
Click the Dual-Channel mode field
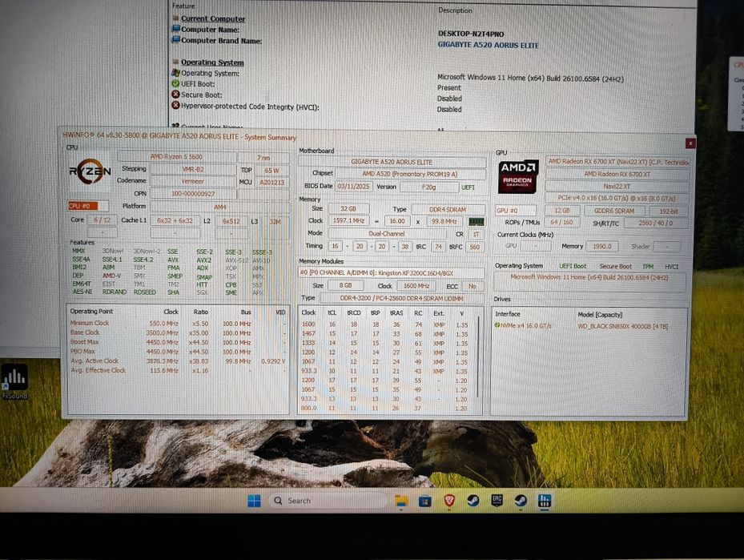click(x=387, y=233)
